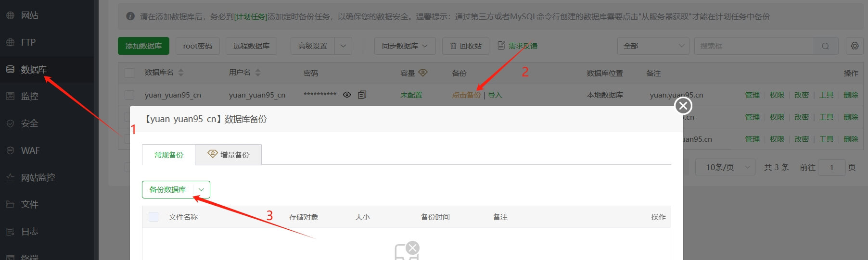
Task: Sort by 用户名 column
Action: click(x=258, y=73)
